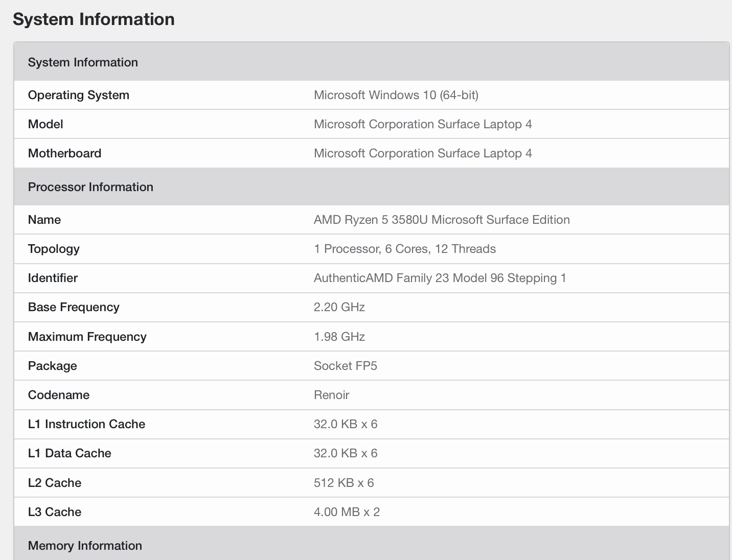732x560 pixels.
Task: Select the '512 KB x 6' L2 cache value
Action: point(344,483)
